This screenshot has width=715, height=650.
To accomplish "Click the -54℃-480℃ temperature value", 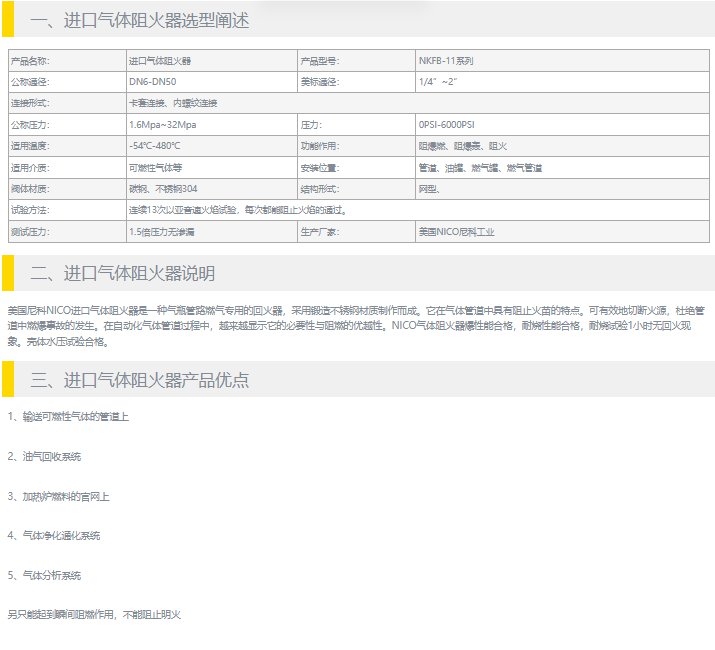I will click(155, 146).
